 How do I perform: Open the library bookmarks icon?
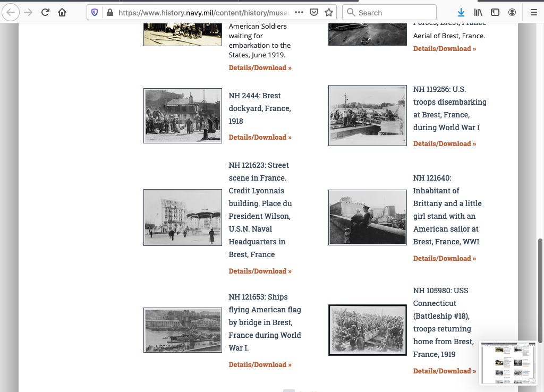coord(478,12)
